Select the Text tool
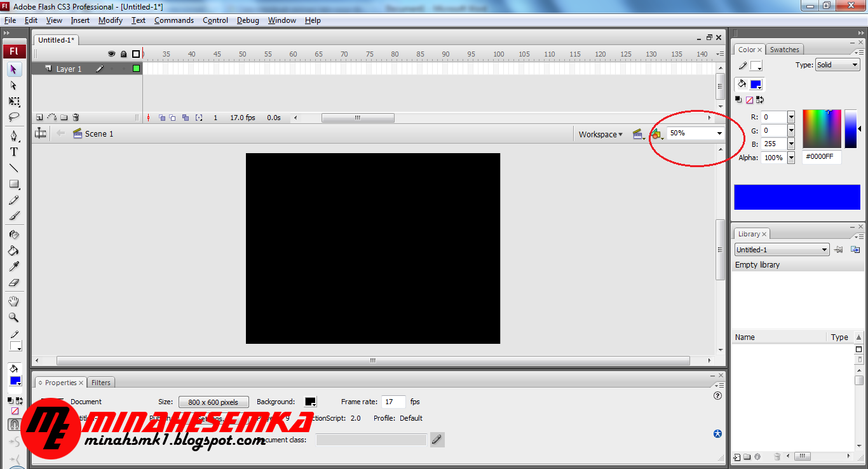This screenshot has width=868, height=469. pyautogui.click(x=14, y=151)
